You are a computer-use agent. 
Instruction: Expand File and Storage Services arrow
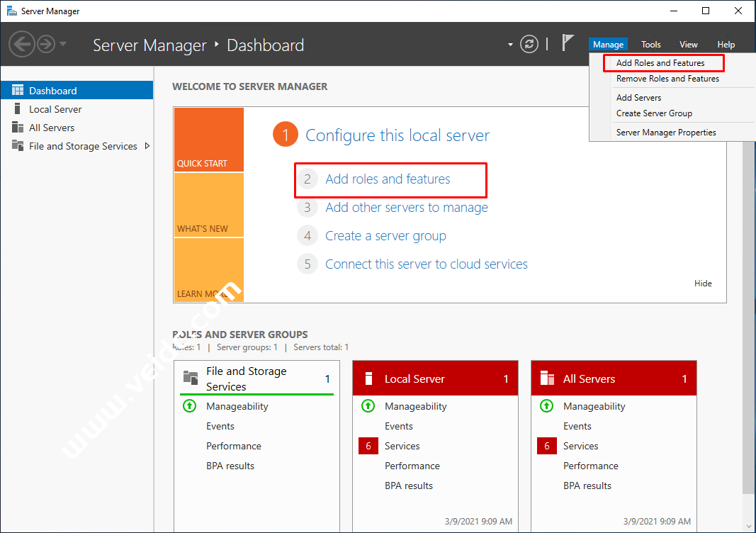pyautogui.click(x=147, y=146)
